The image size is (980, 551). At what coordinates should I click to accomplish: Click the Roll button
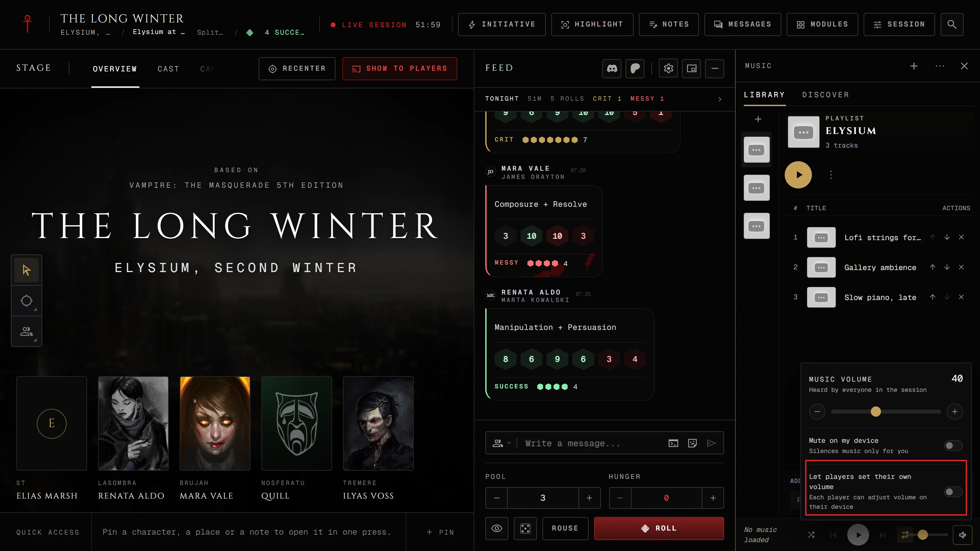659,528
